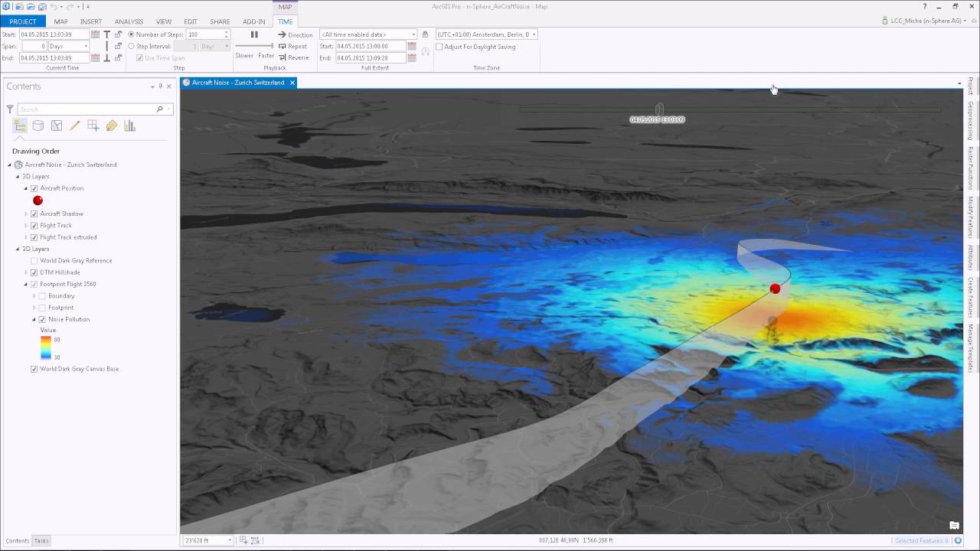The width and height of the screenshot is (980, 551).
Task: Switch to List By Selection view
Action: [57, 126]
